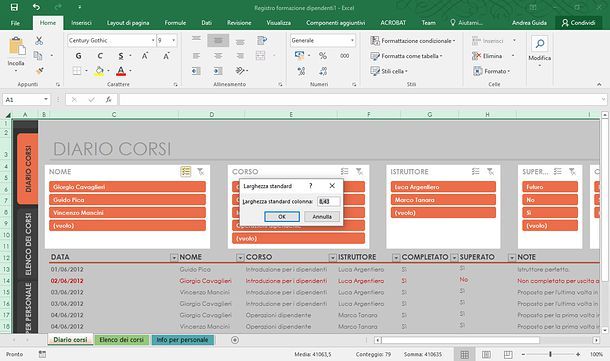Click the orientation text angle icon
The width and height of the screenshot is (610, 361).
pos(240,71)
